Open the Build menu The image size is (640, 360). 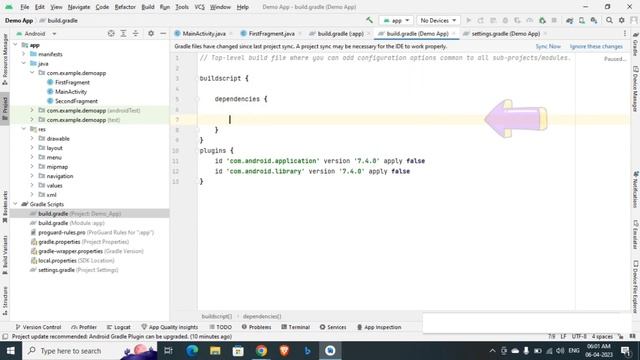[148, 7]
